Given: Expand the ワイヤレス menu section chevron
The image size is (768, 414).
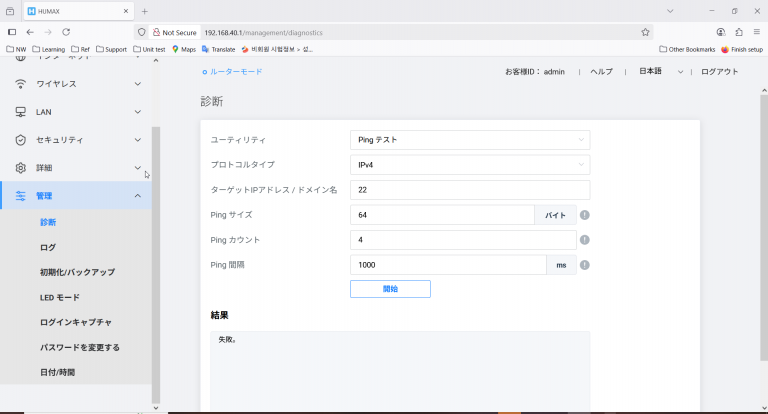Looking at the screenshot, I should tap(138, 84).
